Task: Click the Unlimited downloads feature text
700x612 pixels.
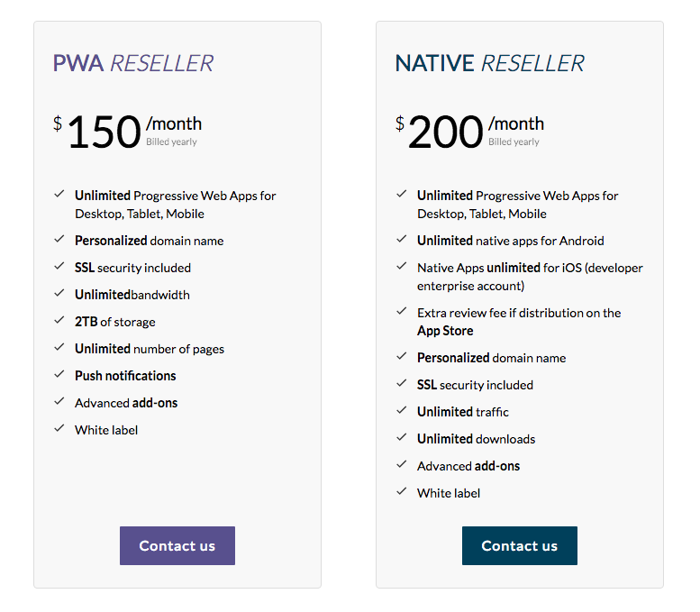Action: point(476,439)
